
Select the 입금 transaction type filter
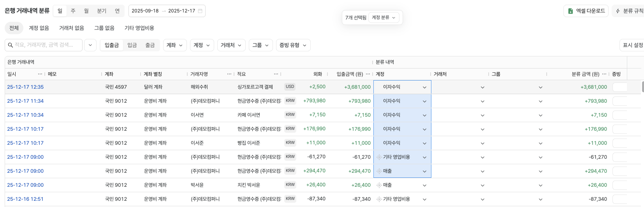click(132, 45)
